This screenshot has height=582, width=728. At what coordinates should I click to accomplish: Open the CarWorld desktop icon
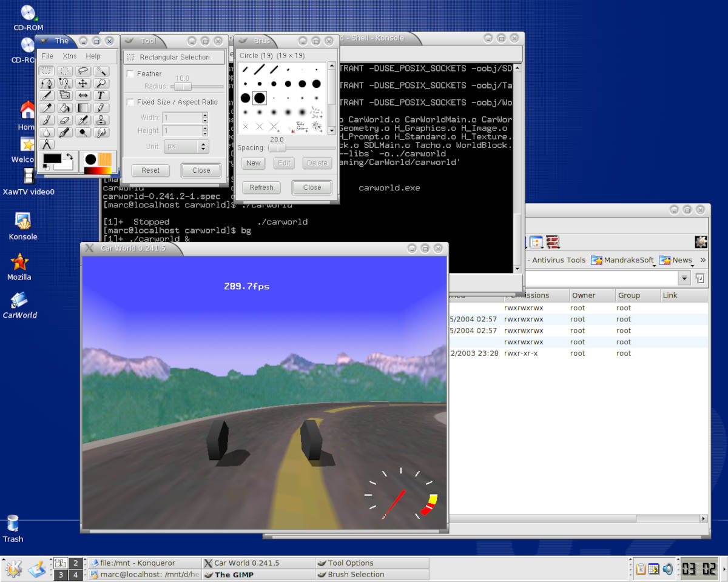click(x=19, y=305)
